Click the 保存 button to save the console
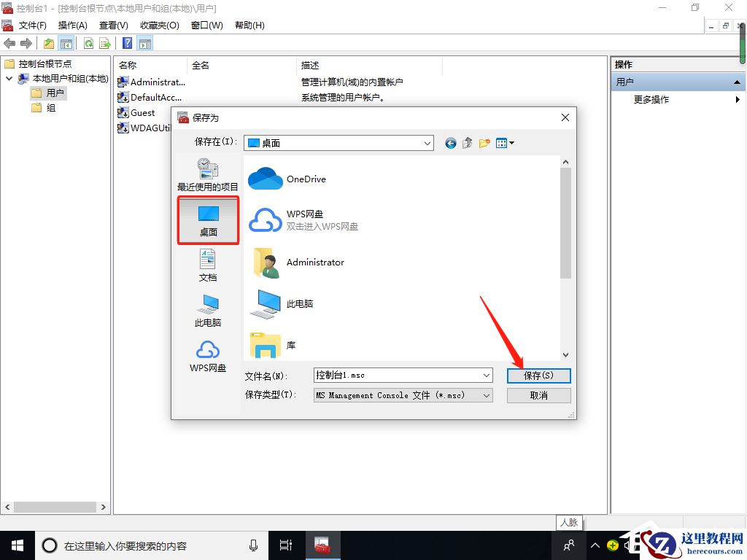The image size is (747, 560). (x=538, y=375)
